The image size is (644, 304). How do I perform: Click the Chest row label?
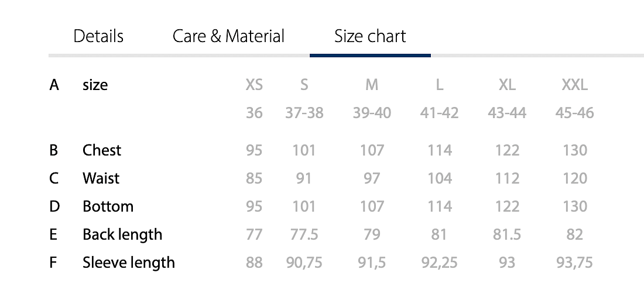[102, 150]
